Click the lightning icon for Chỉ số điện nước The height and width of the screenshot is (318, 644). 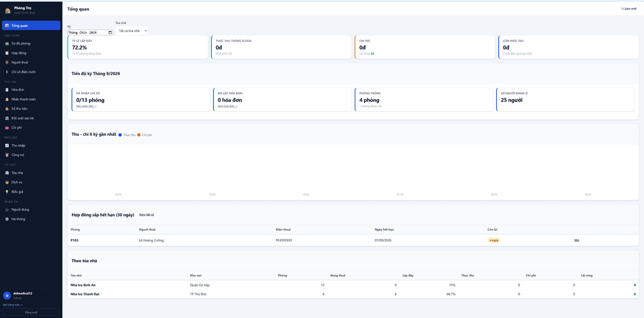[x=7, y=72]
